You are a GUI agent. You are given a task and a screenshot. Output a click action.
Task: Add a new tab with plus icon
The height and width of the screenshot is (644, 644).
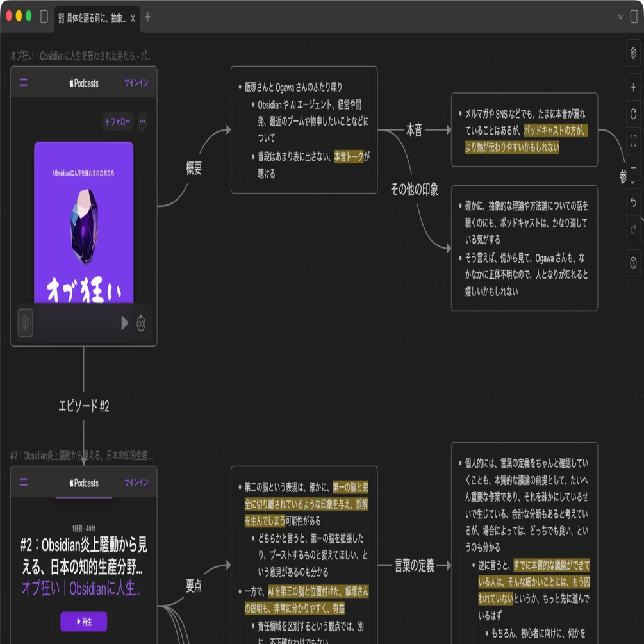click(x=148, y=17)
